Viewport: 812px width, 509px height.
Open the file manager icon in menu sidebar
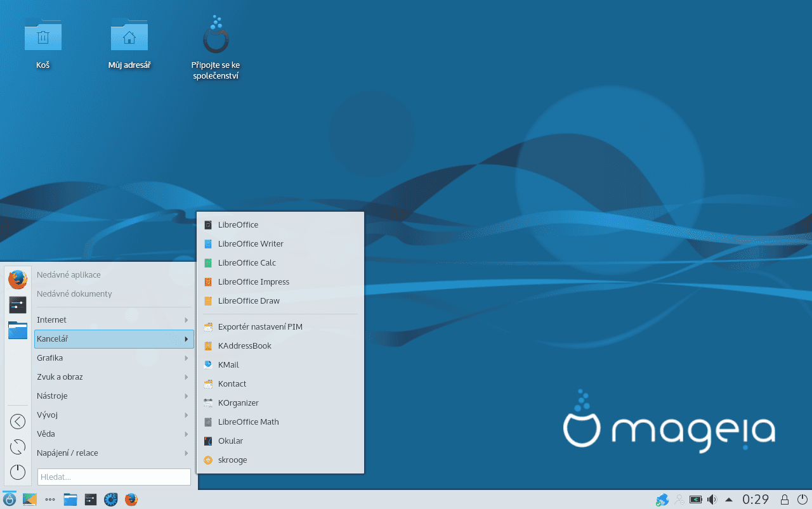(x=17, y=330)
